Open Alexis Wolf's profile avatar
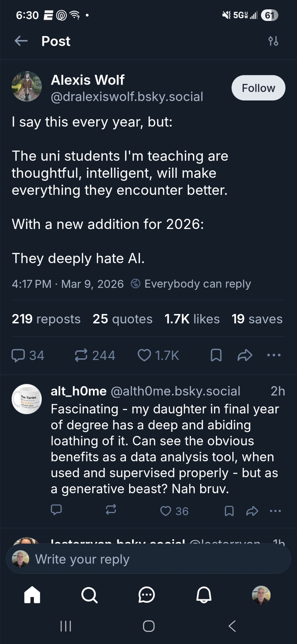Screen dimensions: 297x644 tap(27, 87)
